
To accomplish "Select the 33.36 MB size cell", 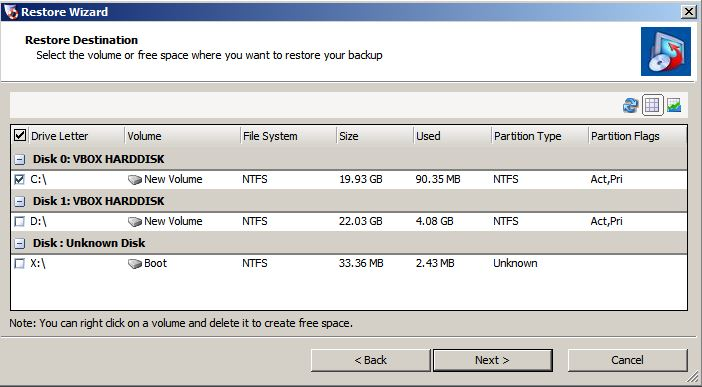I will point(361,263).
